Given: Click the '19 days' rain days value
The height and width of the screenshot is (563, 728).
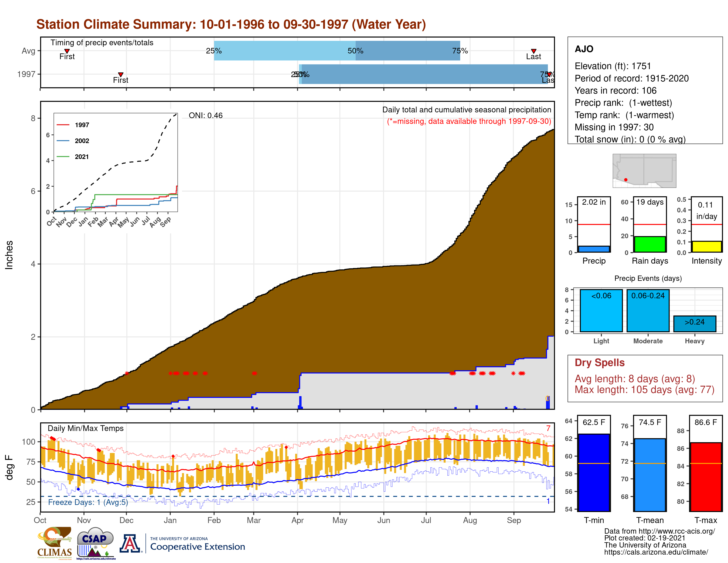Looking at the screenshot, I should (x=650, y=202).
